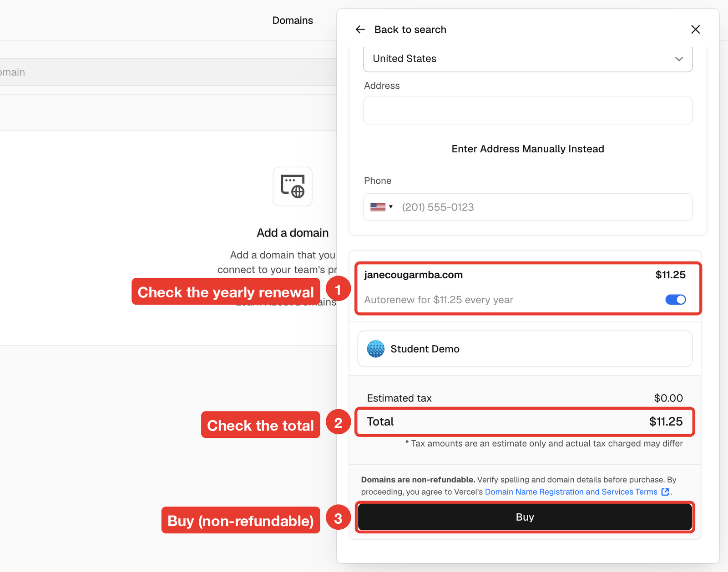Click the Total $11.25 amount
Image resolution: width=728 pixels, height=572 pixels.
[x=666, y=421]
